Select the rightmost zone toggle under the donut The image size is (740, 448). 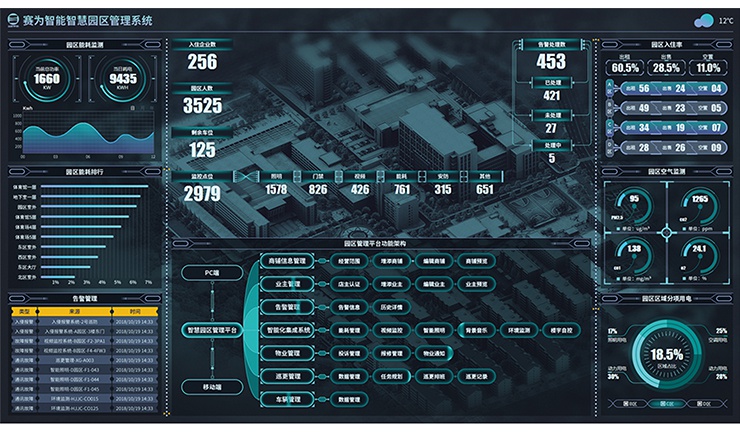(701, 403)
